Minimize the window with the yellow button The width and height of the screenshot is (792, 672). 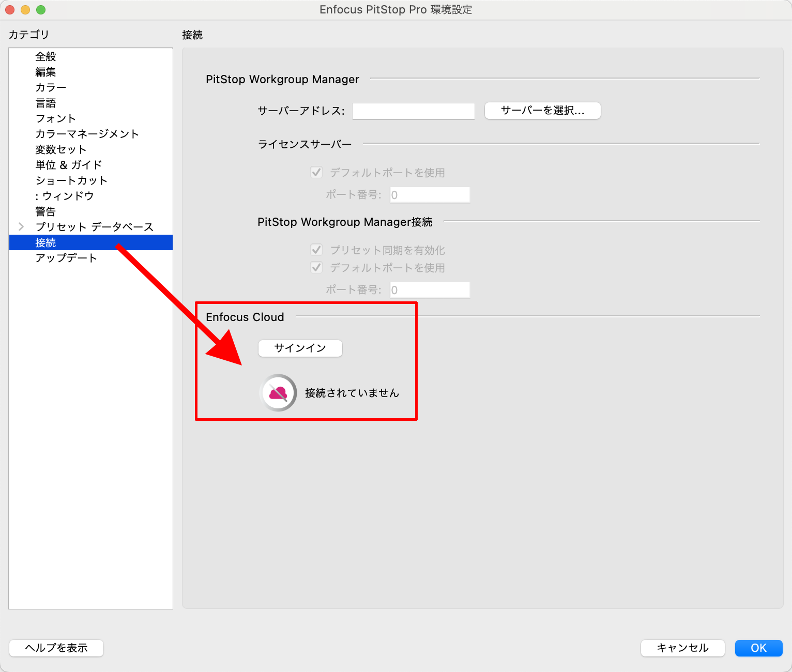[25, 10]
